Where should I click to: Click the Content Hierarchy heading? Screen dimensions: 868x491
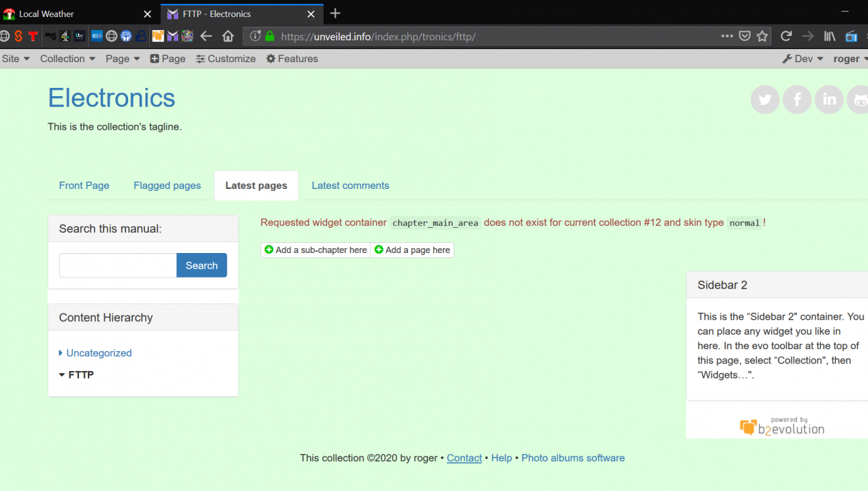106,318
